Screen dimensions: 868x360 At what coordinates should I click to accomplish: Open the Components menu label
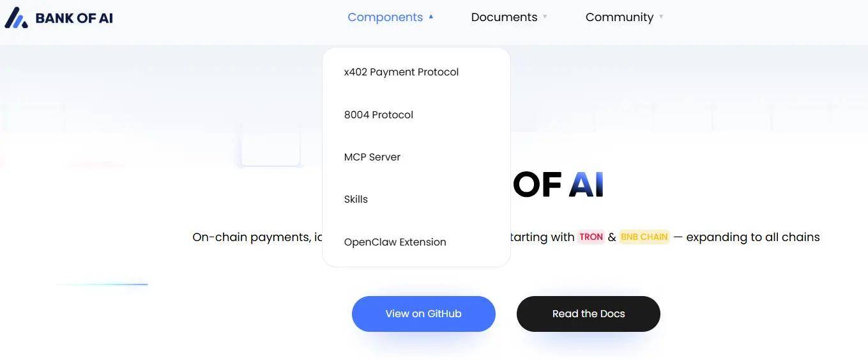[x=385, y=17]
